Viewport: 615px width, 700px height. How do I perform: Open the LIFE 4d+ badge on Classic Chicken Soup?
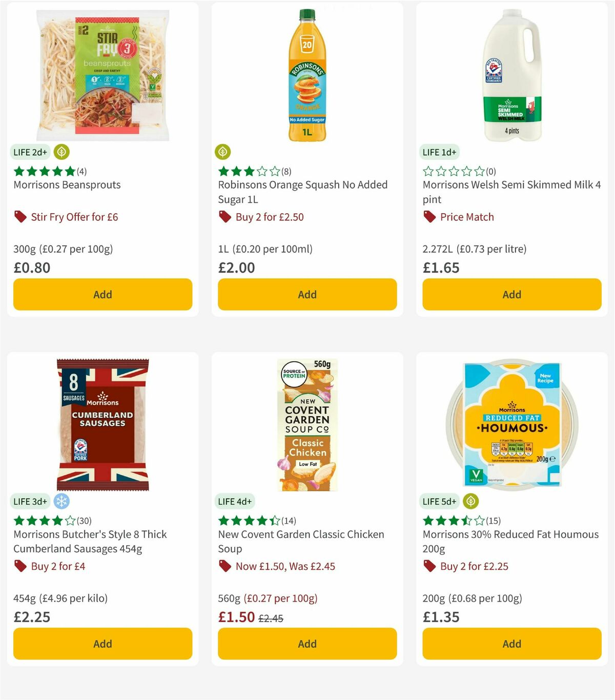(x=234, y=501)
